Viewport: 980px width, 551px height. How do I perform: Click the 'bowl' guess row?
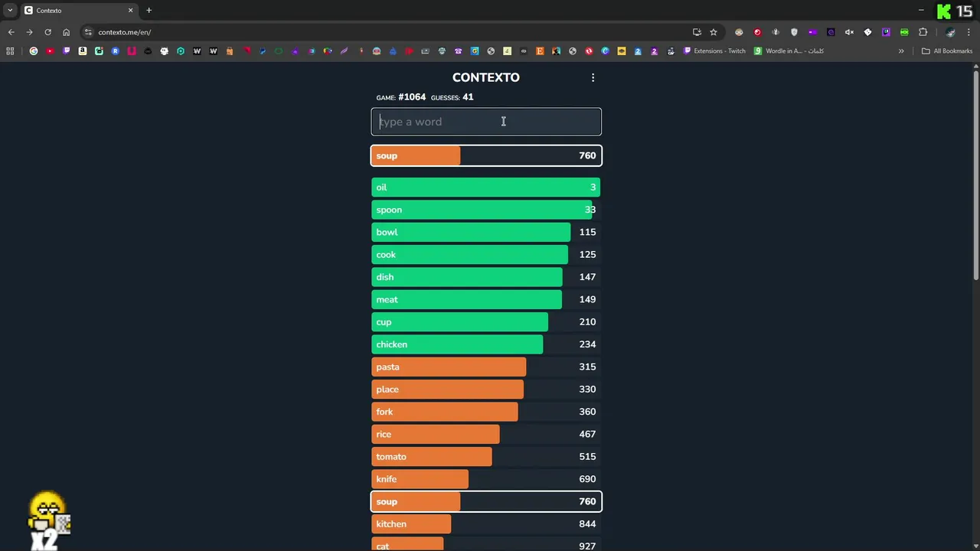click(486, 232)
